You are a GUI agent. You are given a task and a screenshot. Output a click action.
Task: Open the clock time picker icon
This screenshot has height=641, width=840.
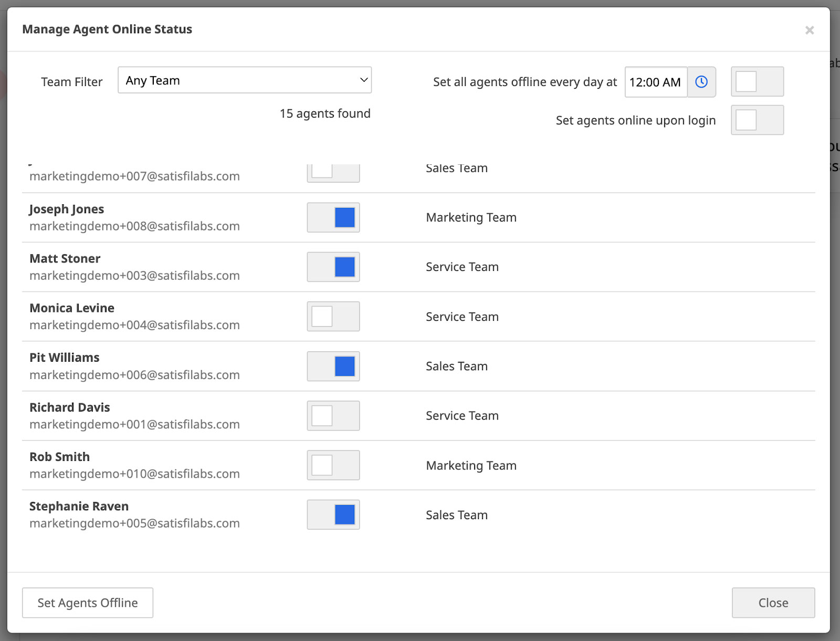pyautogui.click(x=701, y=82)
